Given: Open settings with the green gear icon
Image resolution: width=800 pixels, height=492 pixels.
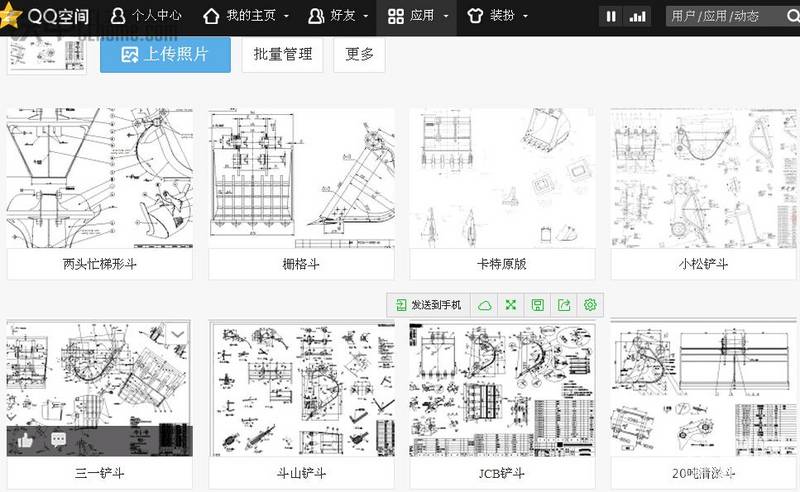Looking at the screenshot, I should 590,305.
